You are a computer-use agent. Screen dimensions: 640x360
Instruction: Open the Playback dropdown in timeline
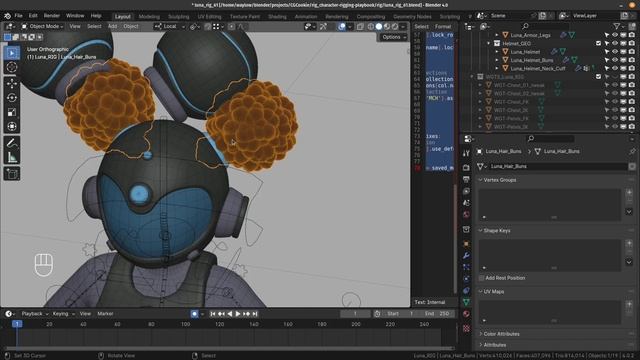click(x=34, y=314)
